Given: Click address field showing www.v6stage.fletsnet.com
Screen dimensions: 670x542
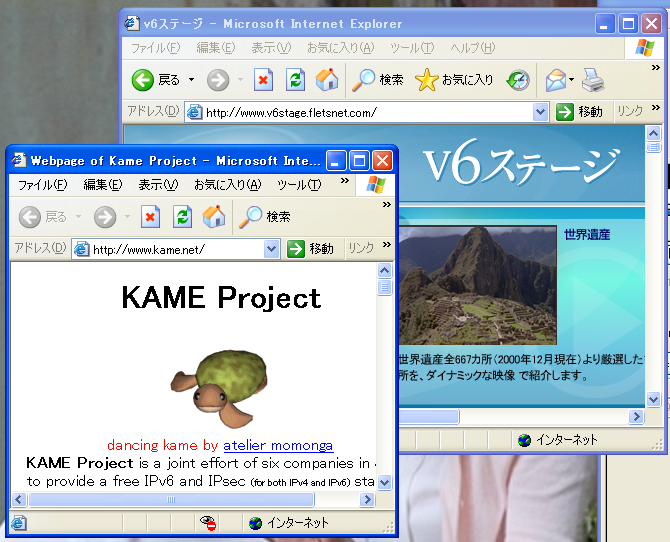Looking at the screenshot, I should click(x=367, y=112).
